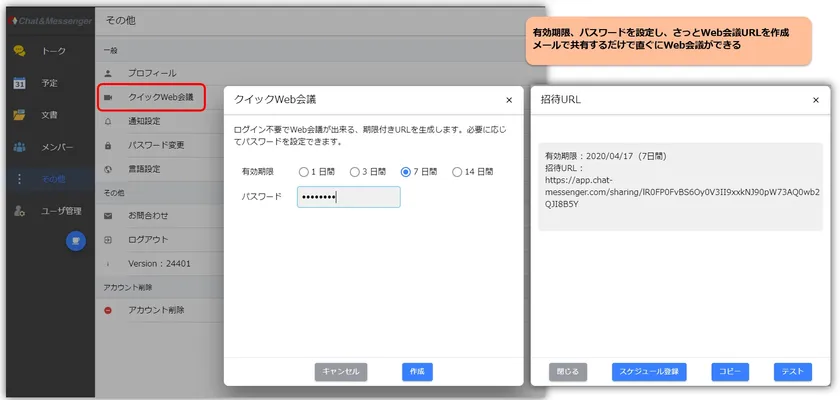
Task: Click the user management icon (ユーザ管理)
Action: [19, 211]
